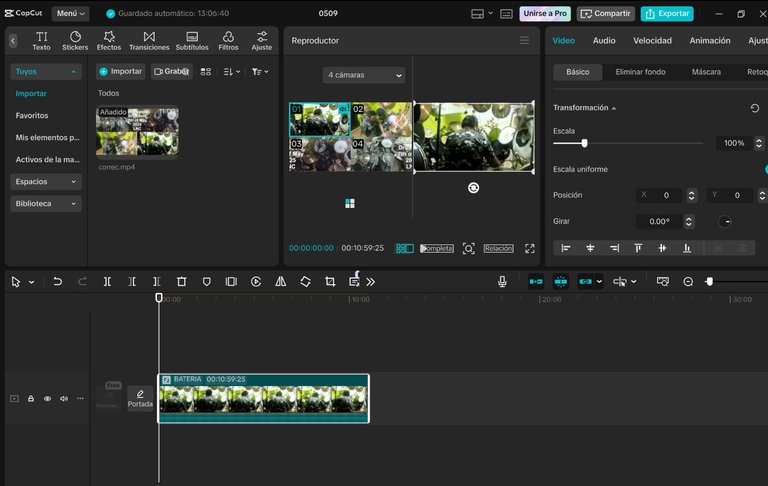Toggle the Escala uniforme switch

765,169
